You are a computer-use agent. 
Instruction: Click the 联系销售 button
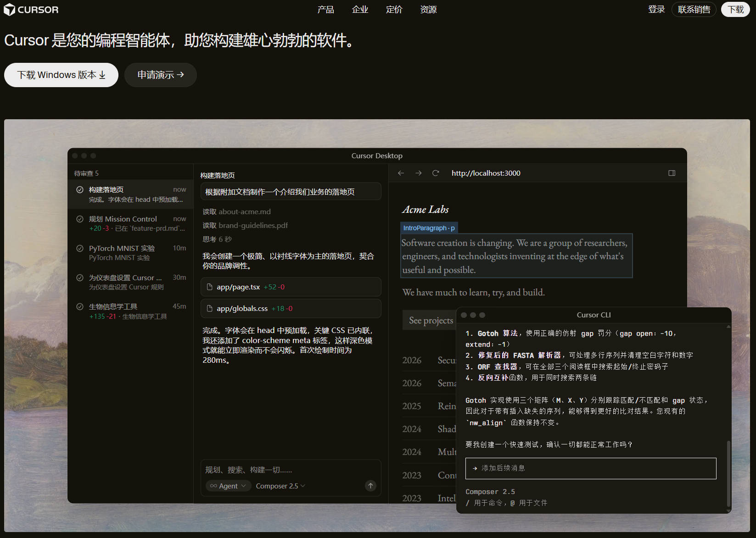pos(694,10)
